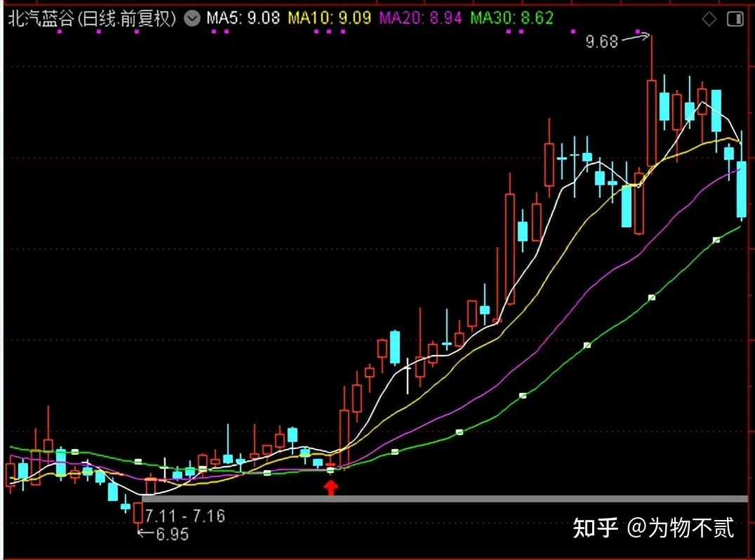Viewport: 755px width, 560px height.
Task: Click the diamond icon in the top-right corner
Action: [710, 19]
